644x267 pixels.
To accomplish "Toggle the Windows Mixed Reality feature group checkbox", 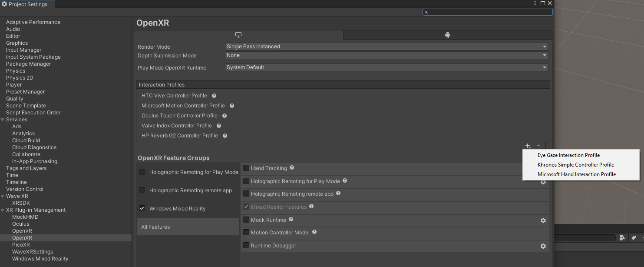I will 142,209.
